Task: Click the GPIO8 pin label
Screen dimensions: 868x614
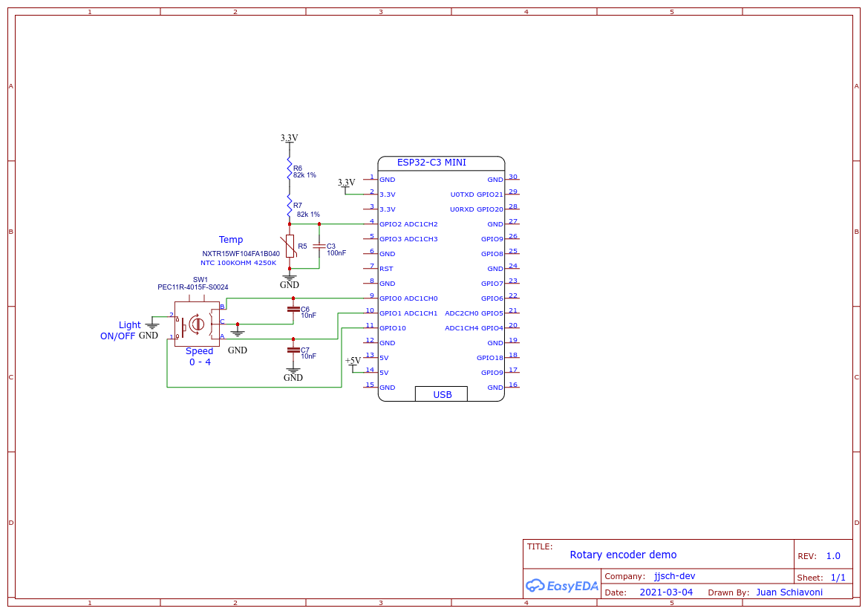Action: [492, 254]
